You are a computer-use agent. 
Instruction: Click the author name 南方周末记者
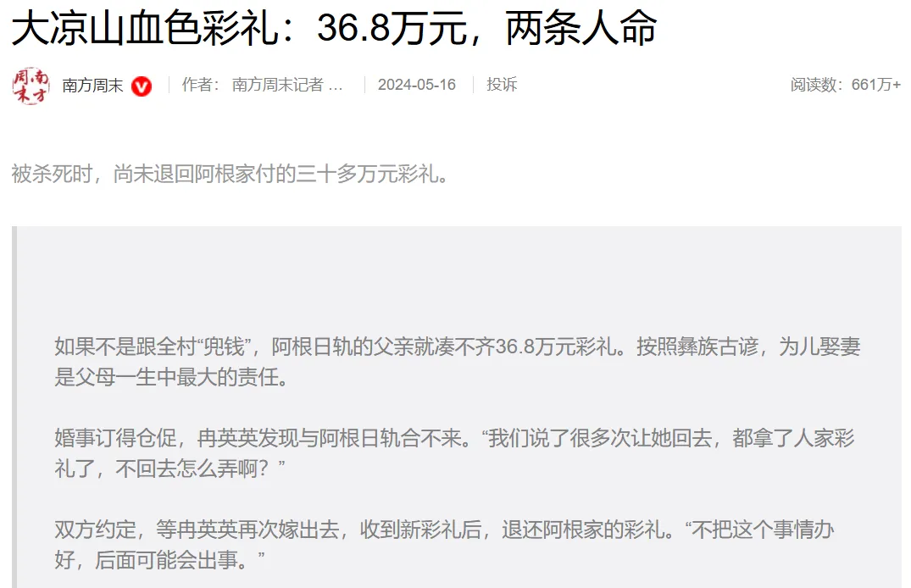[x=278, y=85]
